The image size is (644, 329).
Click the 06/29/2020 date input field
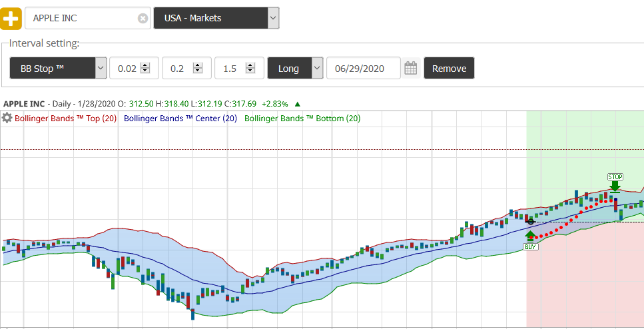click(363, 68)
